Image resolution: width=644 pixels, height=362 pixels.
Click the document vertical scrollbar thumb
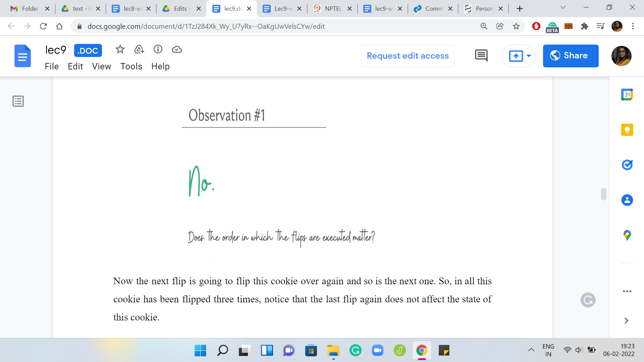pos(604,194)
